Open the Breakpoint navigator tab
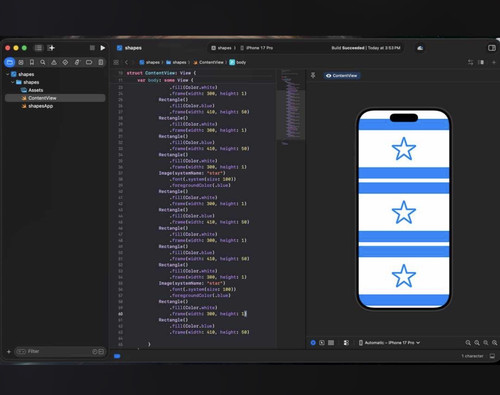 [89, 62]
